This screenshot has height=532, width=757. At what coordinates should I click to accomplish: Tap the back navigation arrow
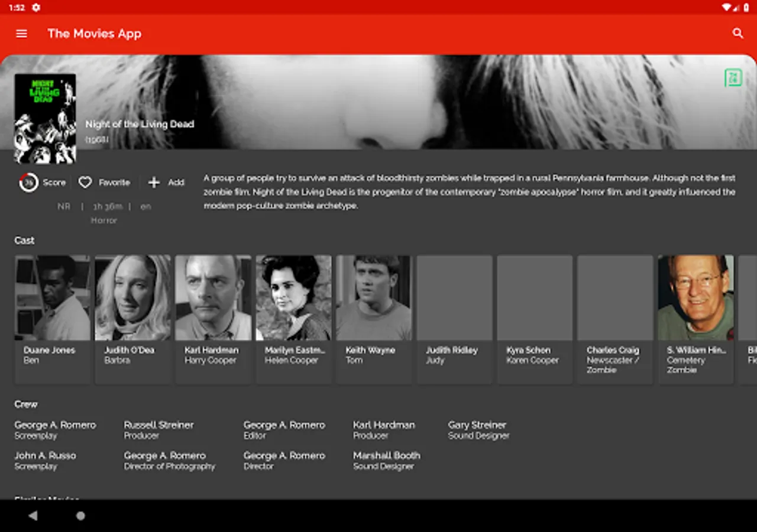[33, 515]
